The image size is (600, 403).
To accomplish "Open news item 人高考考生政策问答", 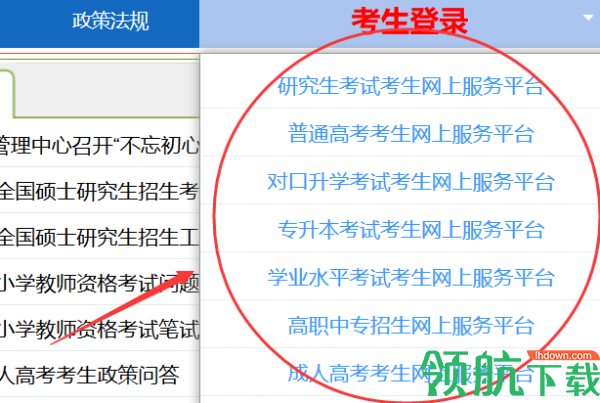I will [x=89, y=375].
